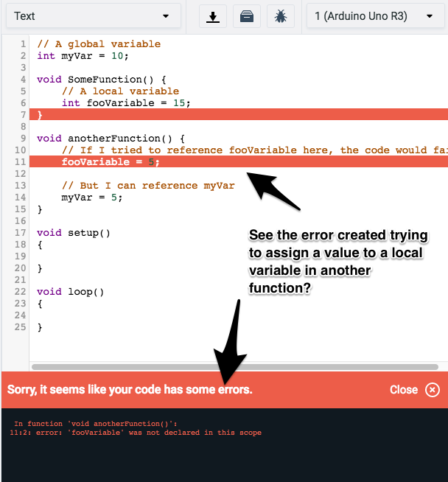Viewport: 448px width, 482px height.
Task: Click the '11:2: error' message in console
Action: pyautogui.click(x=136, y=433)
